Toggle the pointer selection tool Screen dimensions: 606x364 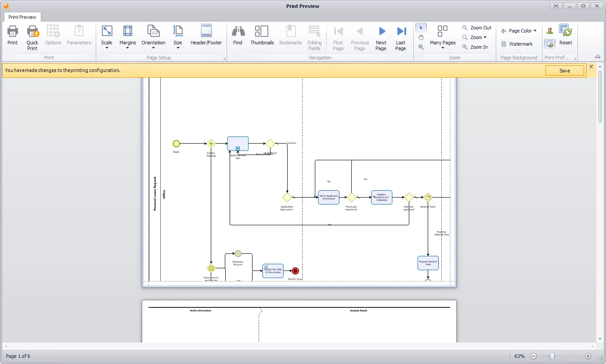[x=421, y=28]
